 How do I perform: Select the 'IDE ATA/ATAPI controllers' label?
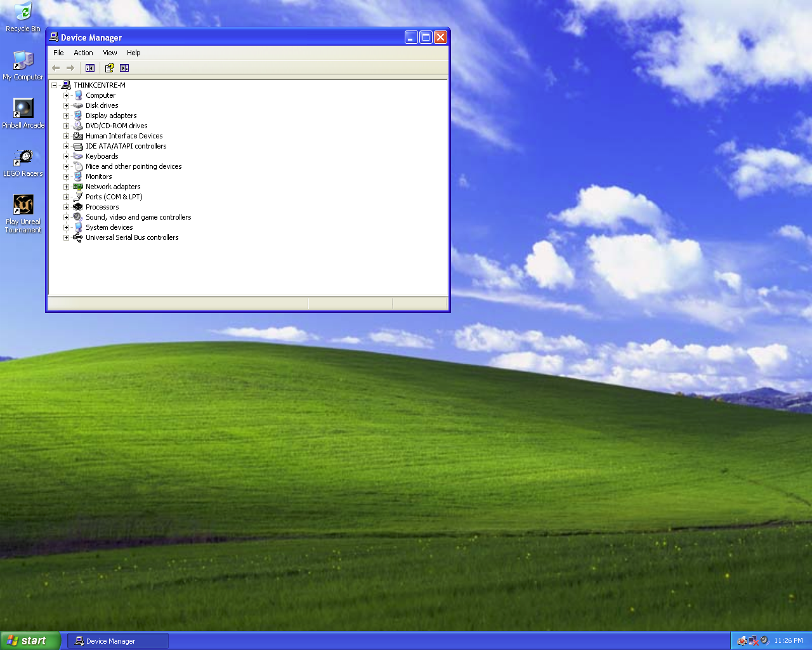pyautogui.click(x=126, y=146)
